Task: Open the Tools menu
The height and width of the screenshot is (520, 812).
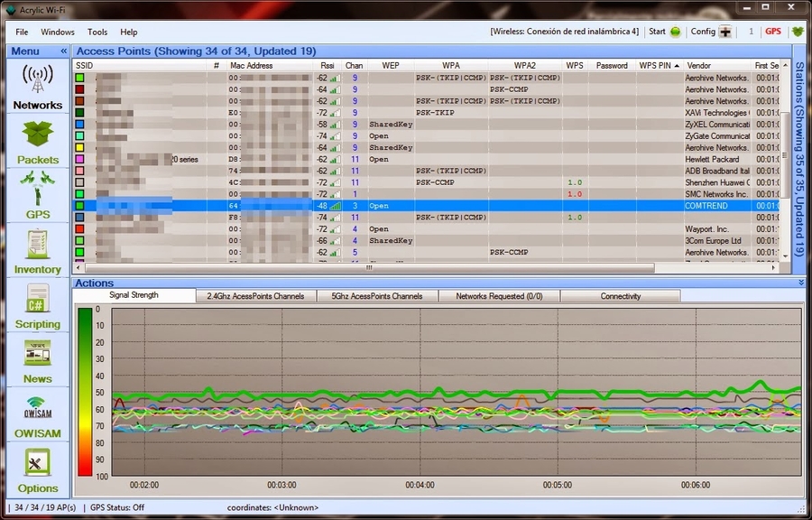Action: coord(97,32)
